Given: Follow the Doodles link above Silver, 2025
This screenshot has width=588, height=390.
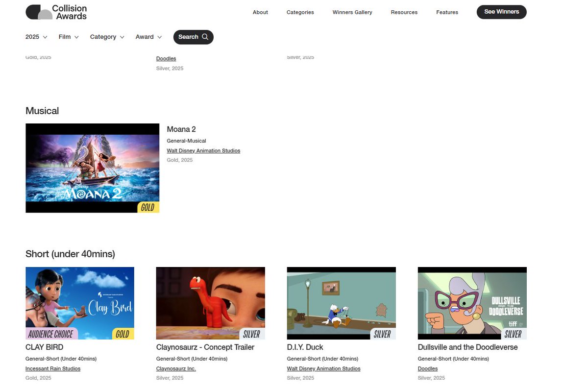Looking at the screenshot, I should 166,58.
